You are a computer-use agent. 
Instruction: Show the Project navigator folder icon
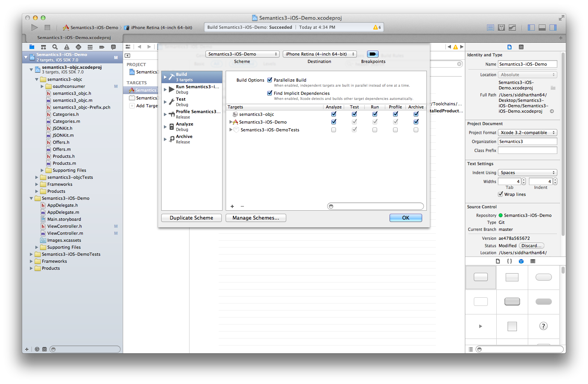pos(32,47)
